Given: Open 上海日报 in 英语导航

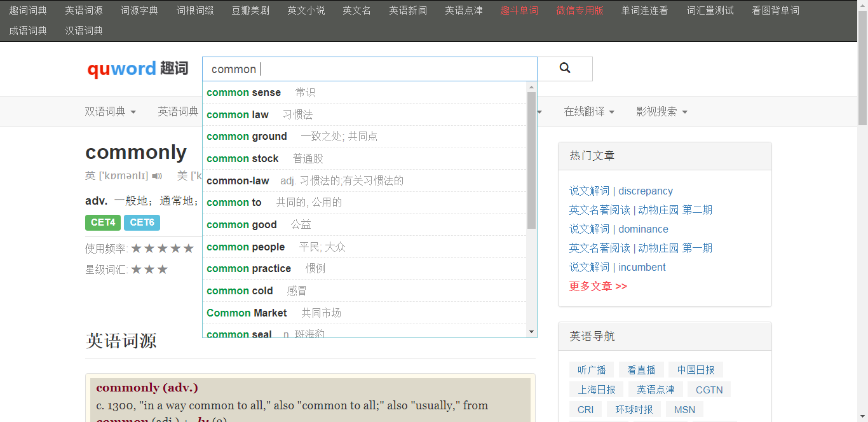Looking at the screenshot, I should click(x=597, y=390).
